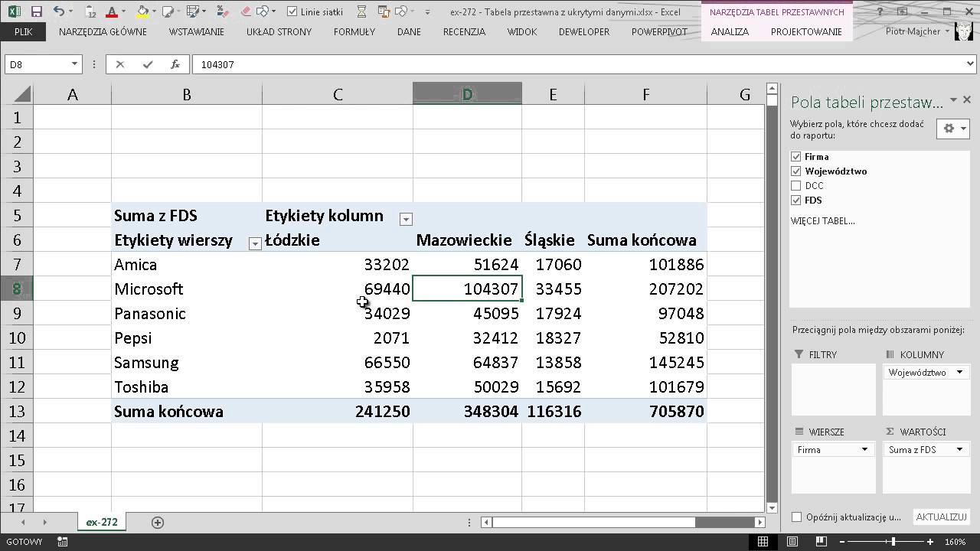Close the pivot table fields pane
980x551 pixels.
pyautogui.click(x=967, y=100)
